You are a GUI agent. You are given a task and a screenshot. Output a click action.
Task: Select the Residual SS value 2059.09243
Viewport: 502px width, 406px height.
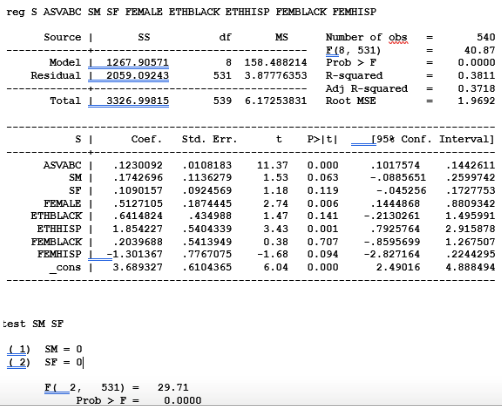[137, 76]
